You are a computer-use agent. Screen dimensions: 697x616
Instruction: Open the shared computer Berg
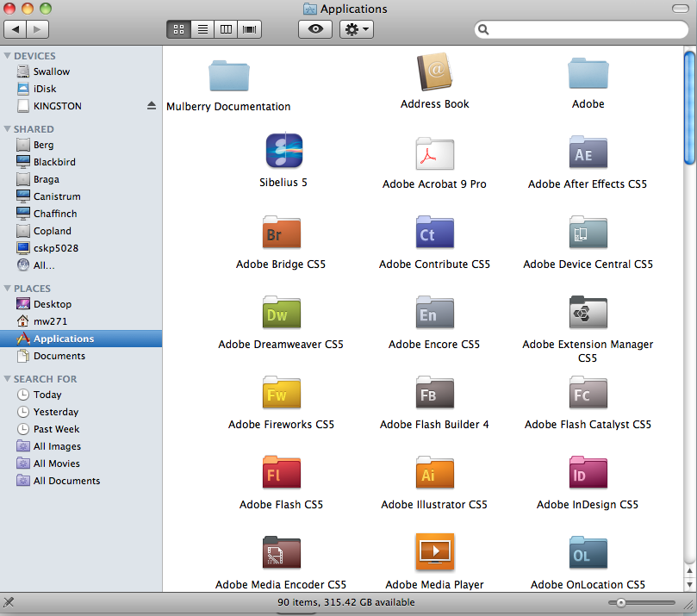click(x=81, y=145)
